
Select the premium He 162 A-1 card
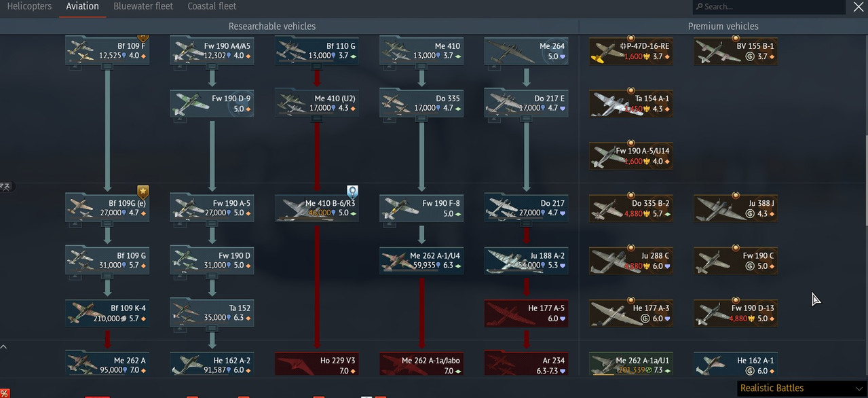tap(736, 364)
